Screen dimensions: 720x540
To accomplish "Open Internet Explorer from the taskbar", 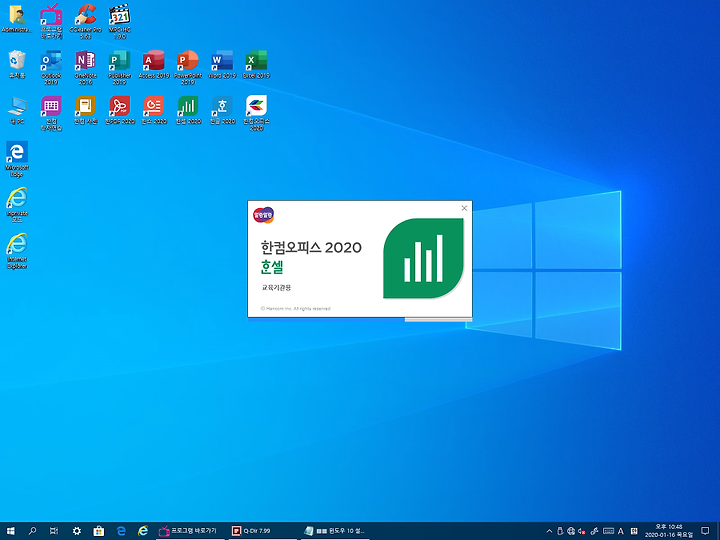I will point(143,531).
